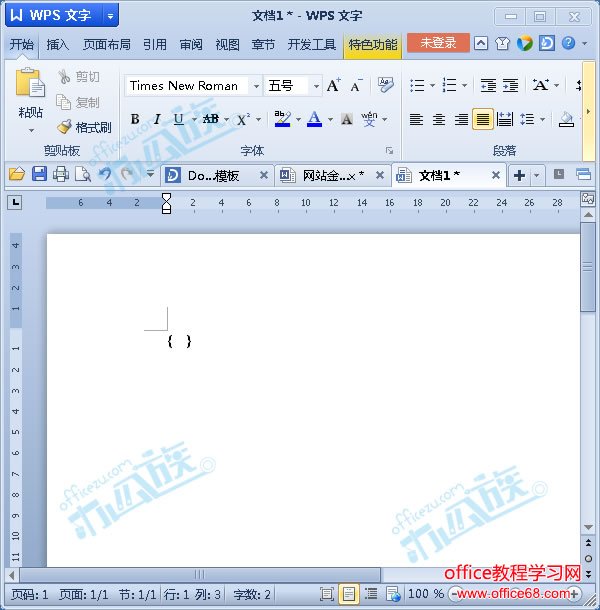
Task: Click the skin shirt icon
Action: [502, 43]
